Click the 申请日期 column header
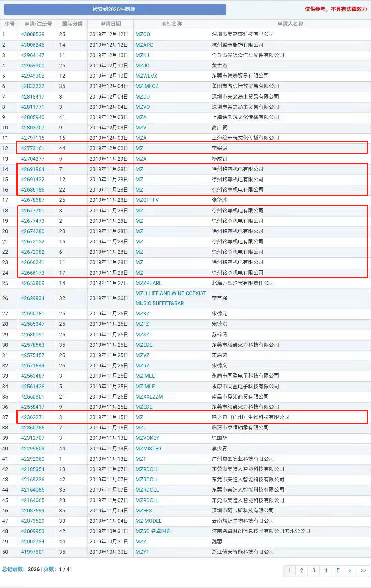371x588 pixels. (110, 24)
